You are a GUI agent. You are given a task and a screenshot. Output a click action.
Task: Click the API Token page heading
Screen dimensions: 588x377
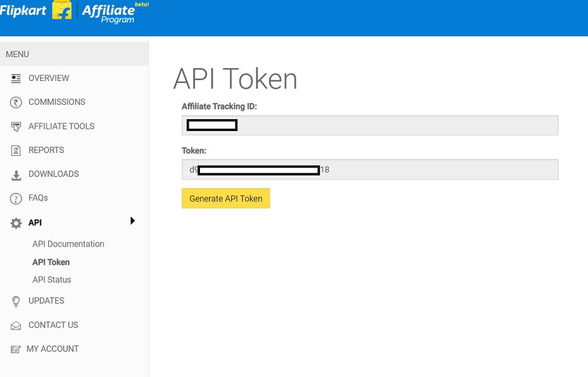(235, 79)
